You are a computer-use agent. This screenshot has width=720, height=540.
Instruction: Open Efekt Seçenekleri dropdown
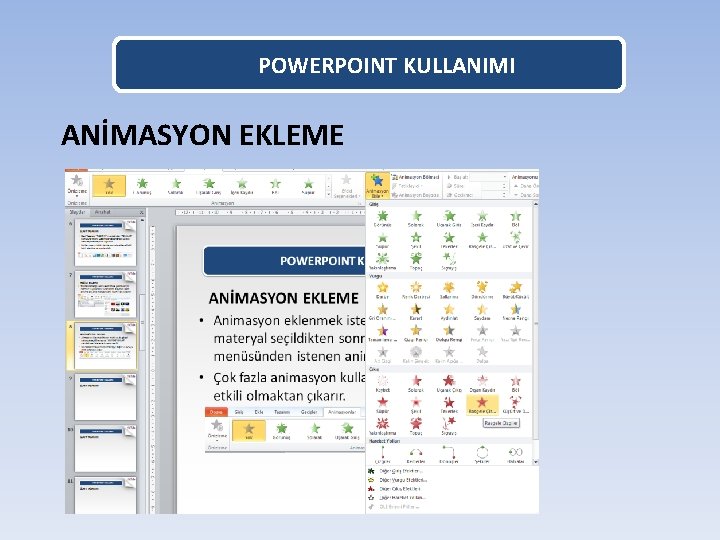coord(346,186)
